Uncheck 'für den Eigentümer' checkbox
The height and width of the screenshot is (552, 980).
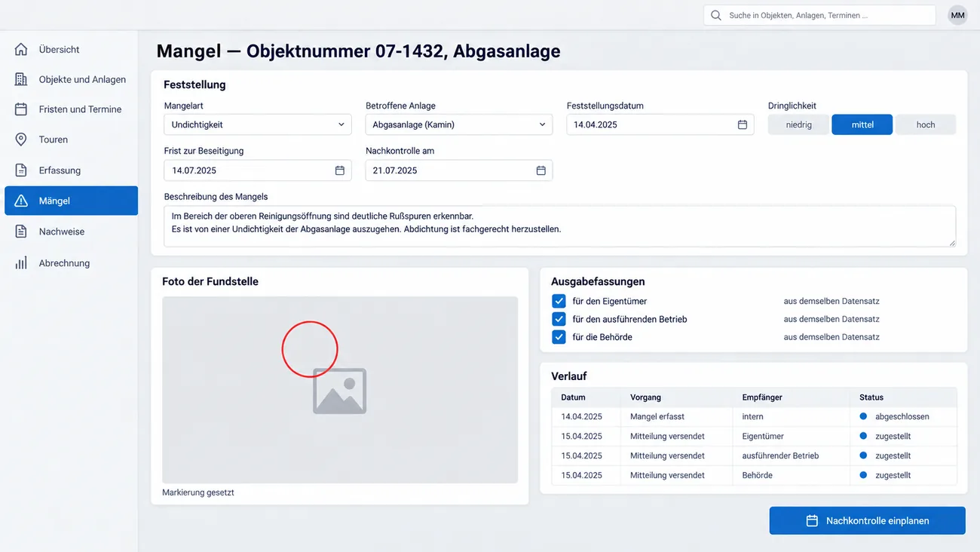pyautogui.click(x=559, y=301)
